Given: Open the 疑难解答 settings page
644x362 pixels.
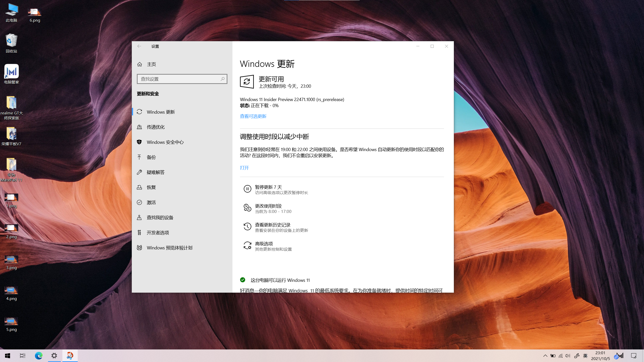Looking at the screenshot, I should (x=182, y=172).
